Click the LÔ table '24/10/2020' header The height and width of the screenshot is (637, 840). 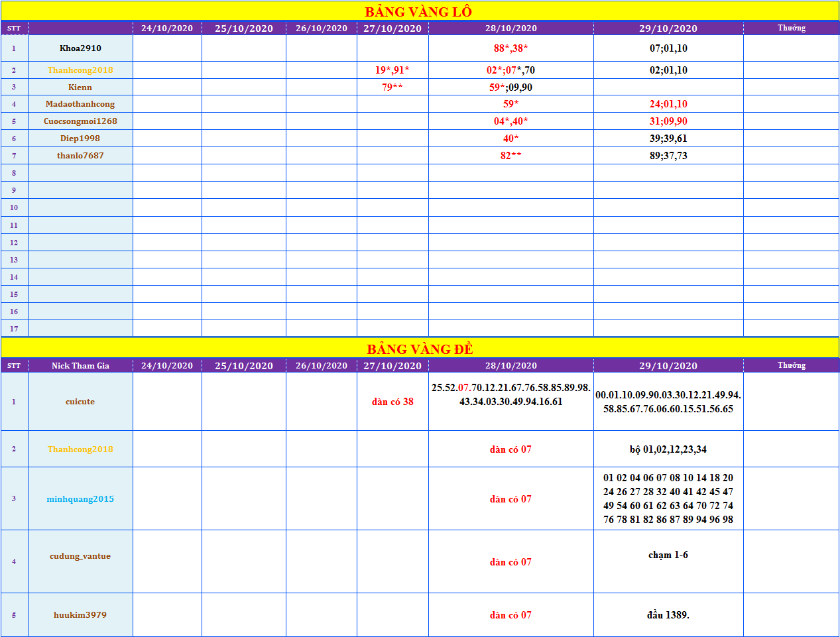tap(167, 29)
